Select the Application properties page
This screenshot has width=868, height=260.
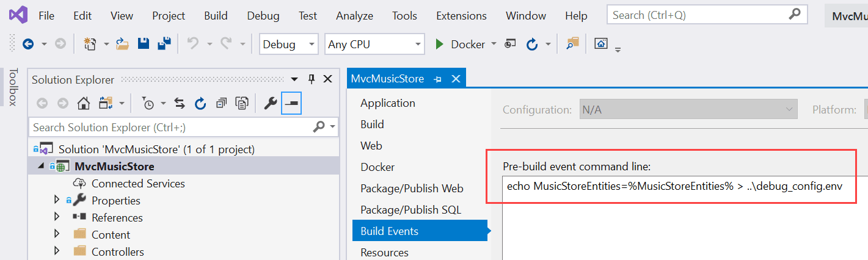[387, 103]
